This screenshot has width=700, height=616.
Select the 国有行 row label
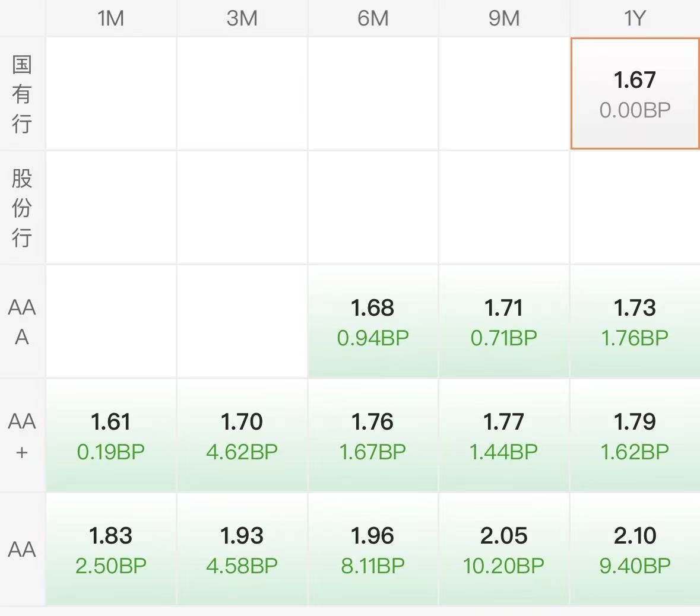[x=22, y=94]
